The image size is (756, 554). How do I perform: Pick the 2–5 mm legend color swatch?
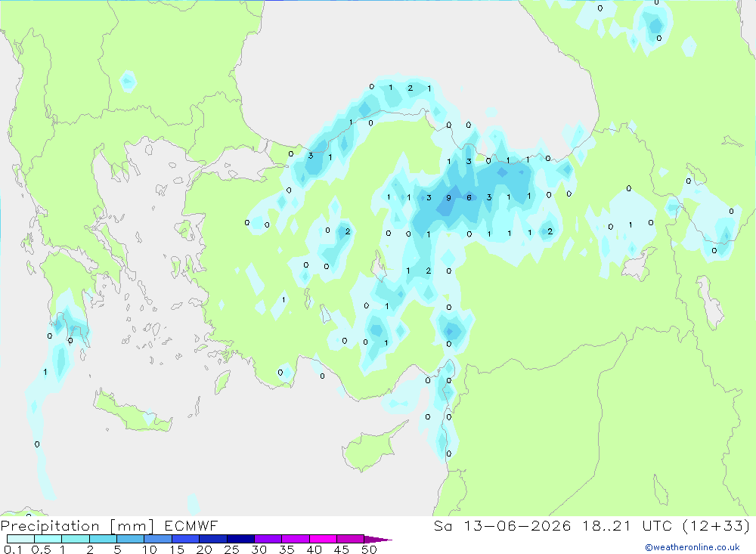tap(103, 539)
